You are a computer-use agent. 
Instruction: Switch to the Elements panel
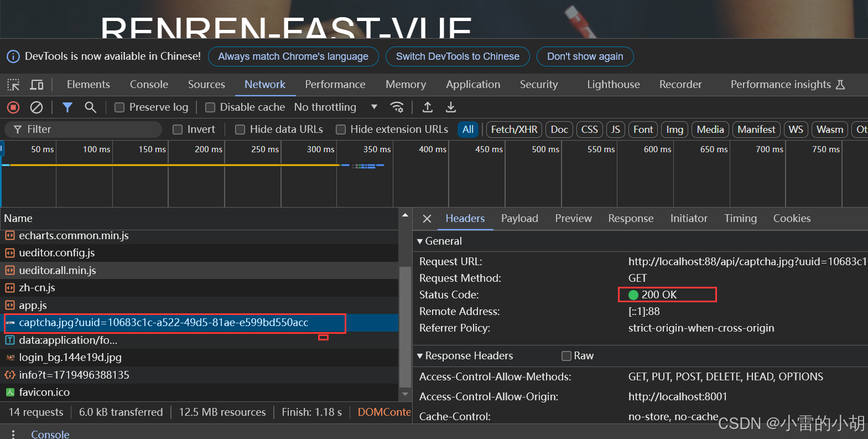[89, 85]
